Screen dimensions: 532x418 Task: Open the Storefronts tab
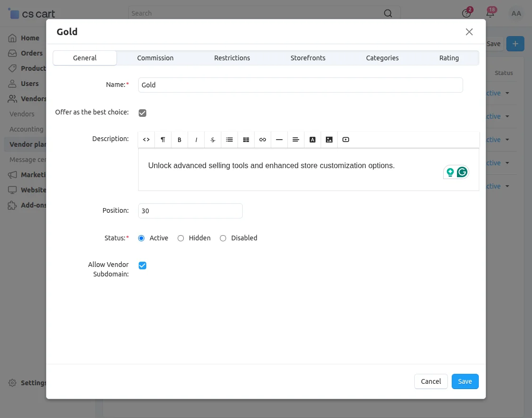308,57
